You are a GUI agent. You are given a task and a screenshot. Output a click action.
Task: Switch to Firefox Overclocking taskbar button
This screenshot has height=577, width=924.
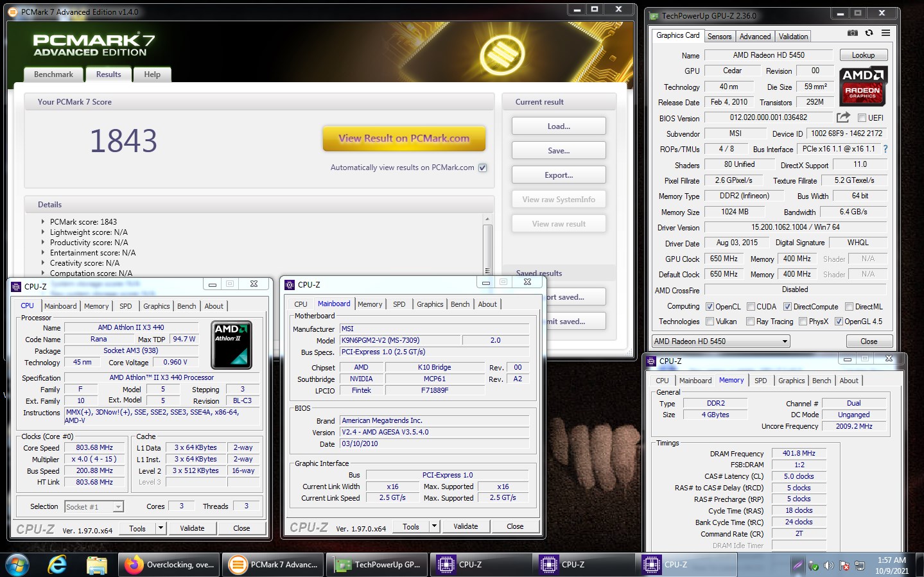click(170, 565)
